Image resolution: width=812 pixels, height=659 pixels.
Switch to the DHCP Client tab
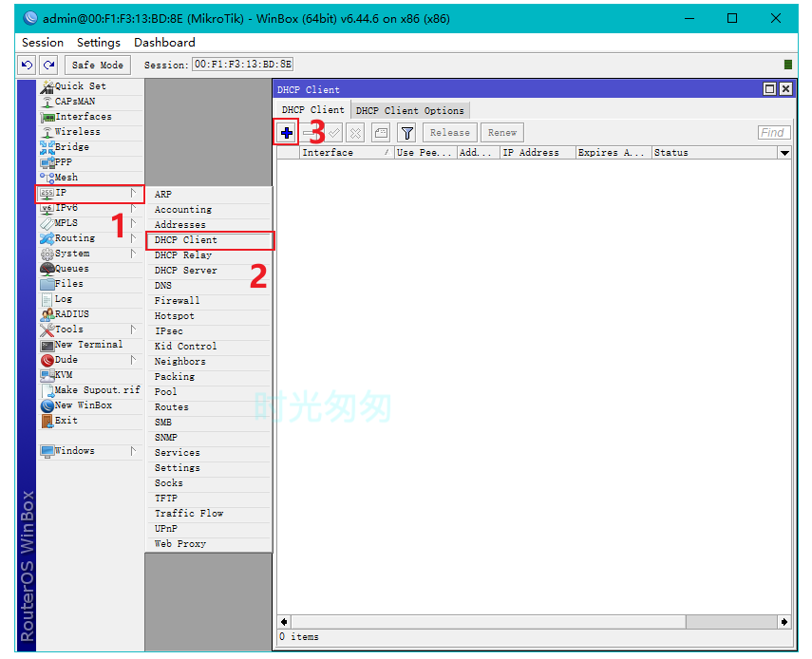pos(312,110)
